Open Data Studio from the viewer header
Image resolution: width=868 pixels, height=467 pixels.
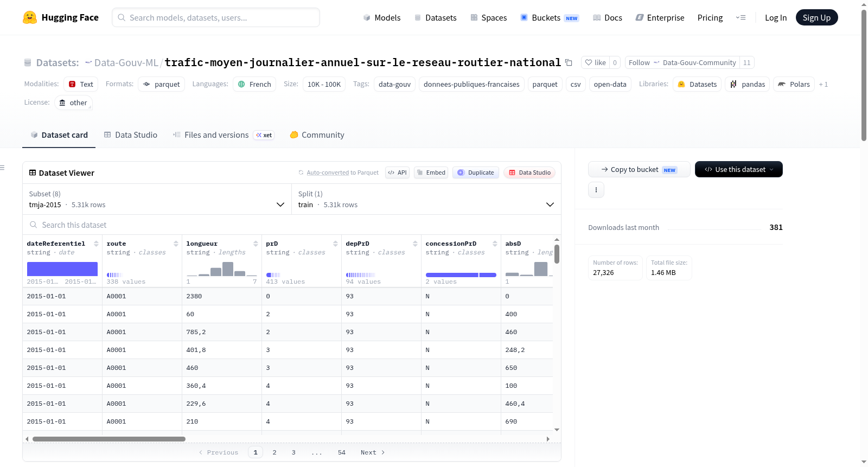tap(529, 172)
